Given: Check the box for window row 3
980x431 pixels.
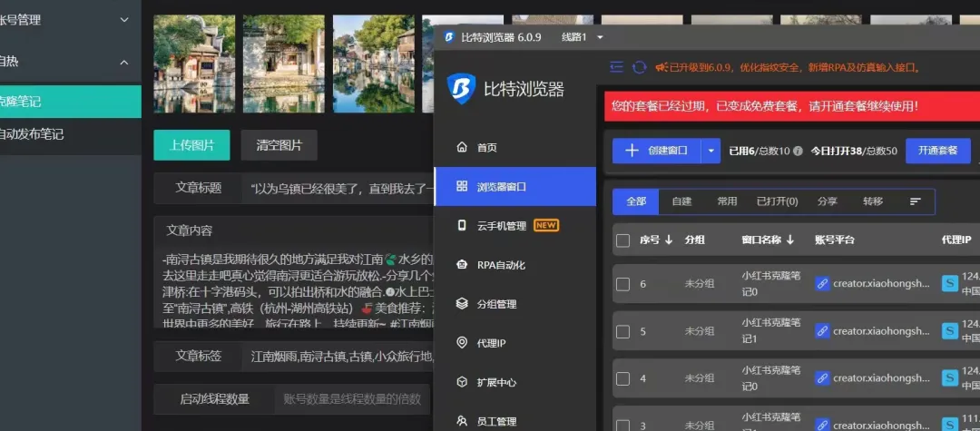Looking at the screenshot, I should 622,426.
